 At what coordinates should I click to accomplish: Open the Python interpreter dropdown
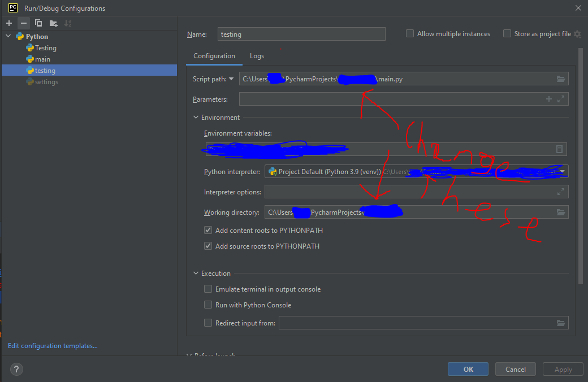point(562,172)
